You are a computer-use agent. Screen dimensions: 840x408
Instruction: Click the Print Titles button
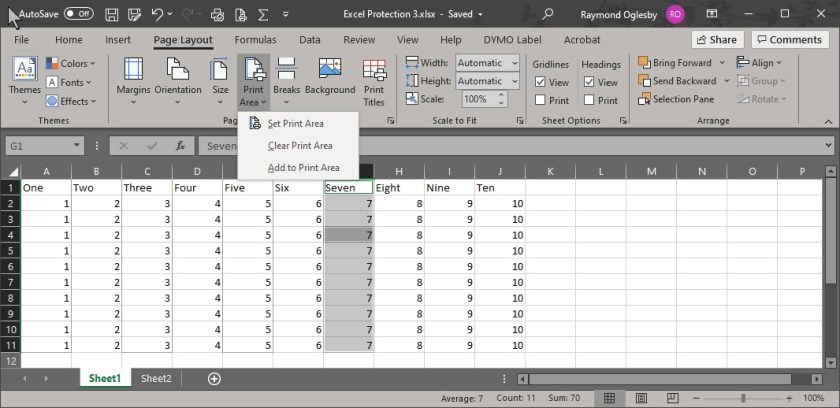click(x=374, y=82)
